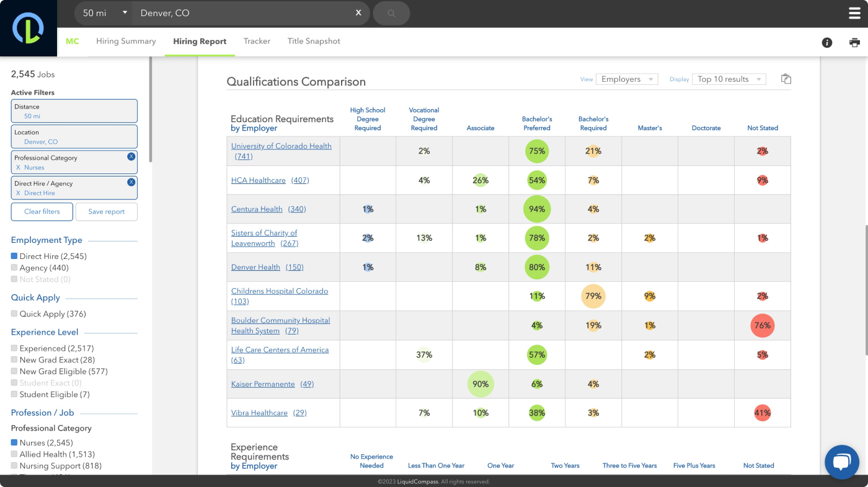
Task: Click the 2,545 Jobs count text
Action: pos(33,74)
